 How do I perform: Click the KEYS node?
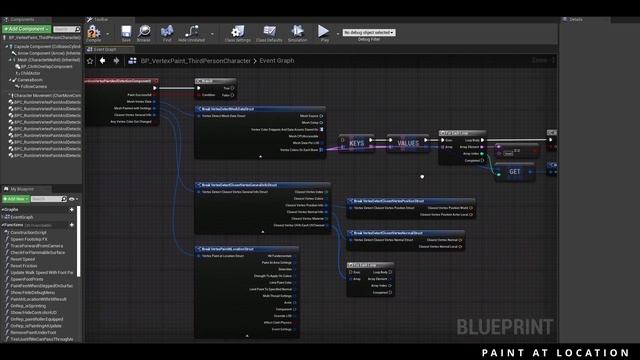(x=356, y=143)
